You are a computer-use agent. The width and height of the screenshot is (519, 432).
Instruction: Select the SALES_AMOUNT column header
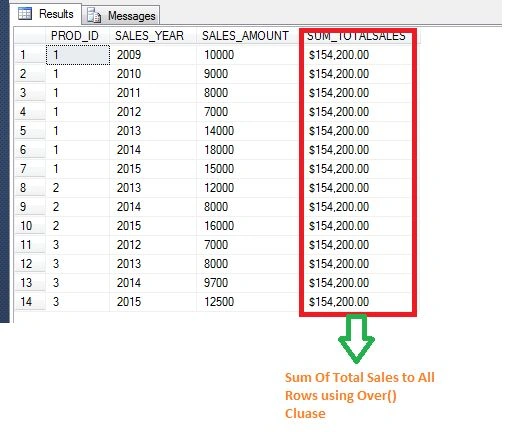point(248,36)
